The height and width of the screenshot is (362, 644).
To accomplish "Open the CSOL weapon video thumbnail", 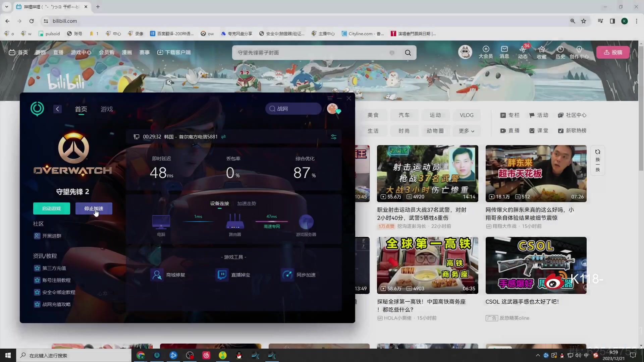I will click(536, 265).
